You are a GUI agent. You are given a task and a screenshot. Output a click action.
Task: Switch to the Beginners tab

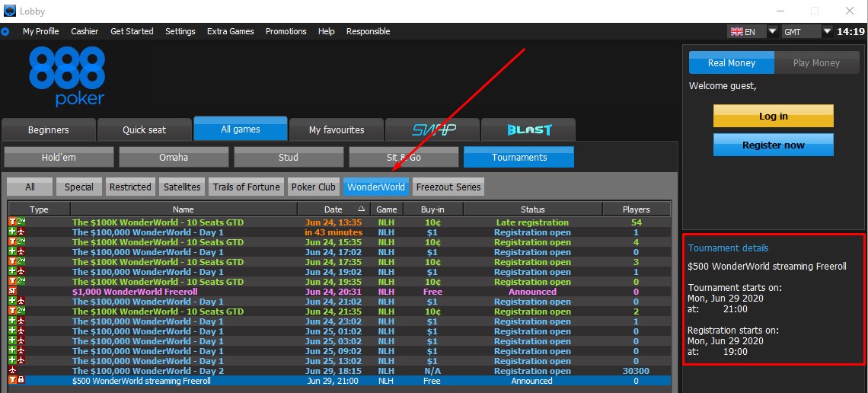49,130
